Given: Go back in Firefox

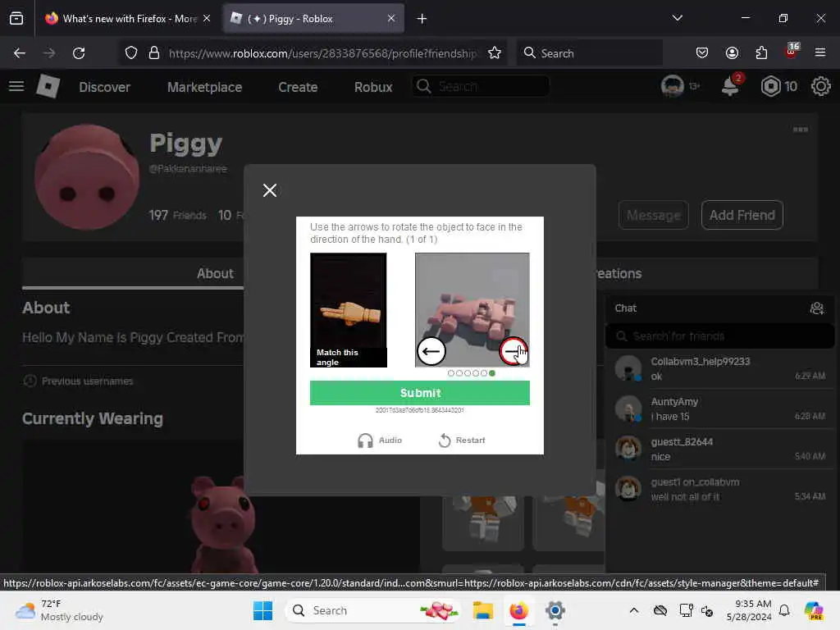Looking at the screenshot, I should click(x=20, y=53).
